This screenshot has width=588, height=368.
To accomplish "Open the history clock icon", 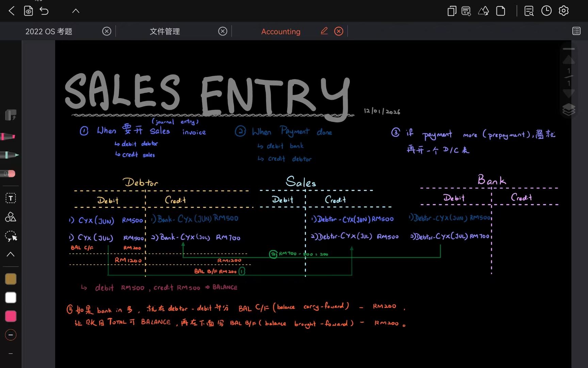I will pyautogui.click(x=546, y=11).
